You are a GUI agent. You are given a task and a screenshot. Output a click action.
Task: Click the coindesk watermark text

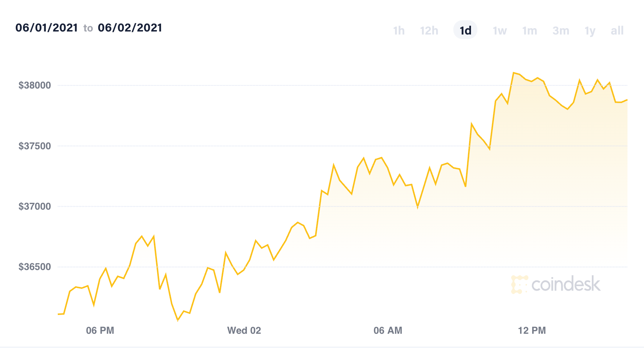point(566,285)
